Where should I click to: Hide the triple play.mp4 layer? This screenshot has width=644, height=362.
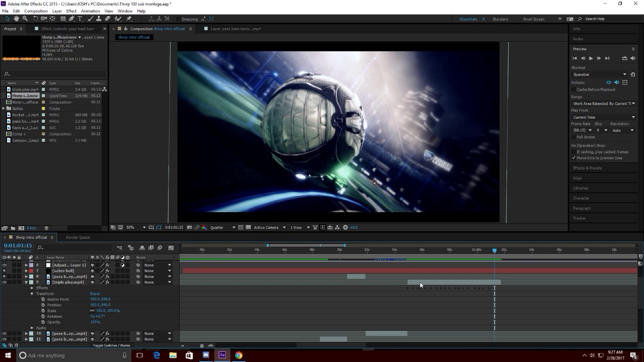5,282
